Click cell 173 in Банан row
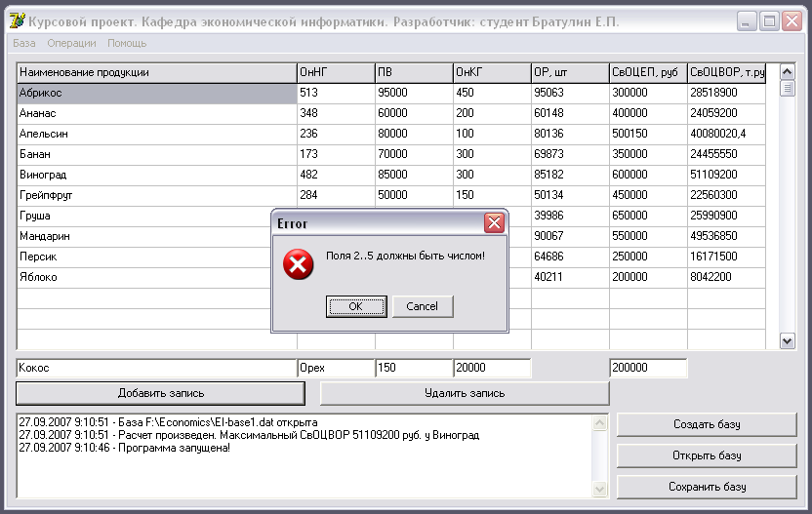Viewport: 812px width, 514px height. (336, 155)
